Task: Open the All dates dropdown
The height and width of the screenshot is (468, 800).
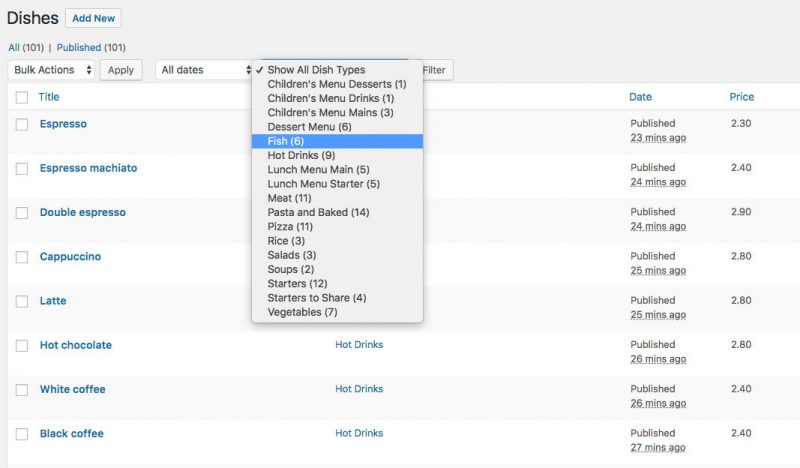Action: pyautogui.click(x=204, y=70)
